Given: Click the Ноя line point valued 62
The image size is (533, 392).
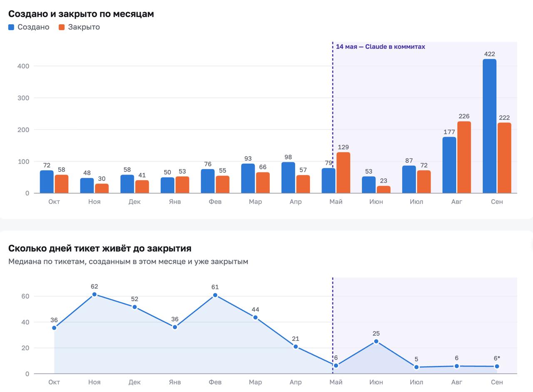Looking at the screenshot, I should [95, 295].
